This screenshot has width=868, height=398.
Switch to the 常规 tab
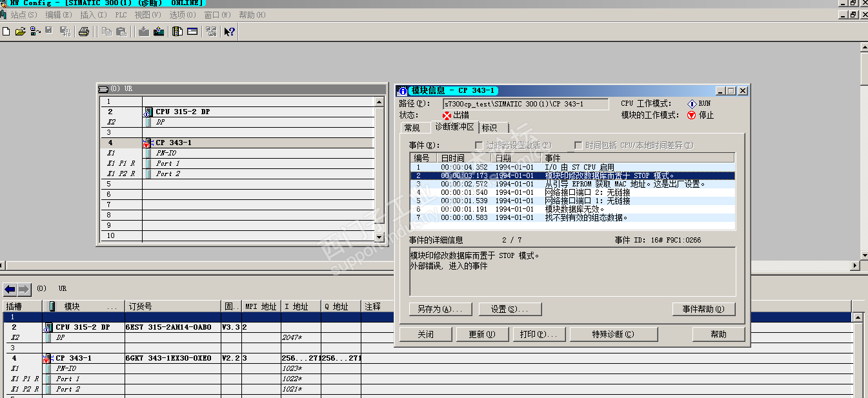coord(412,128)
